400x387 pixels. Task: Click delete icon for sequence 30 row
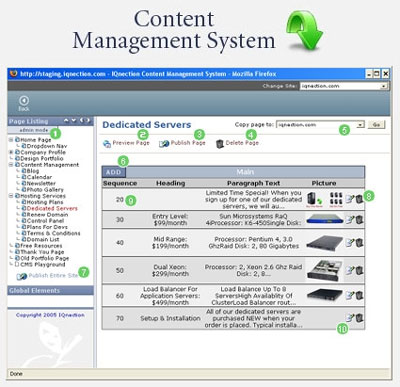click(x=359, y=220)
